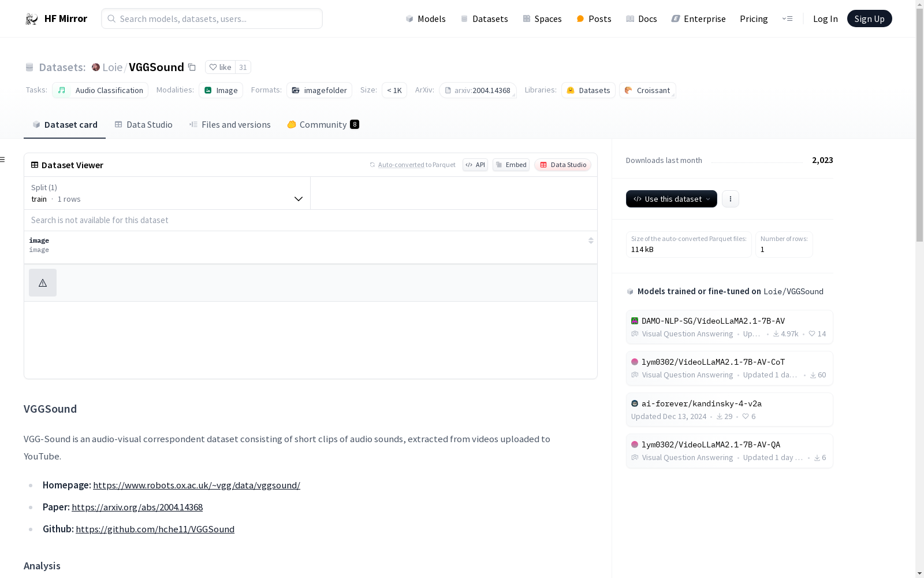Expand the Use this dataset dropdown
Screen dimensions: 924x578
tap(671, 199)
